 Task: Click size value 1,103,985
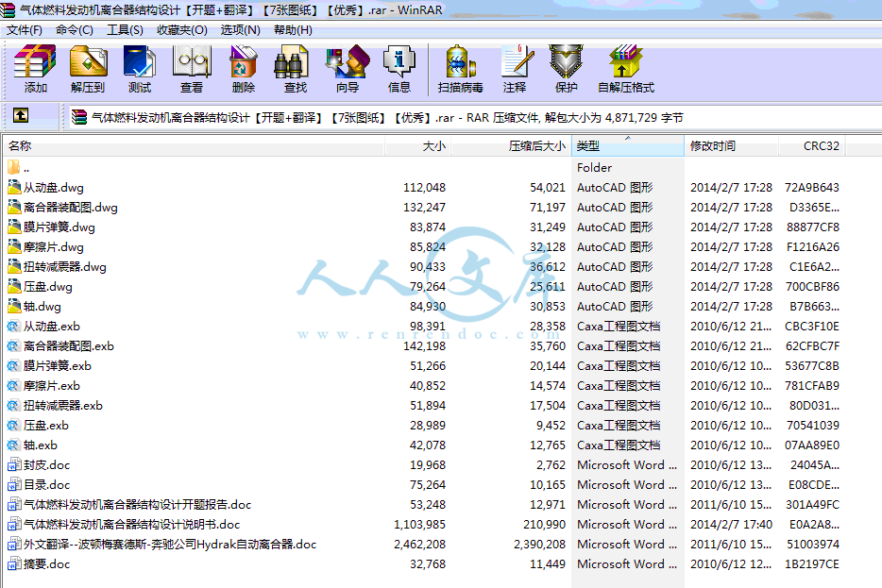419,525
